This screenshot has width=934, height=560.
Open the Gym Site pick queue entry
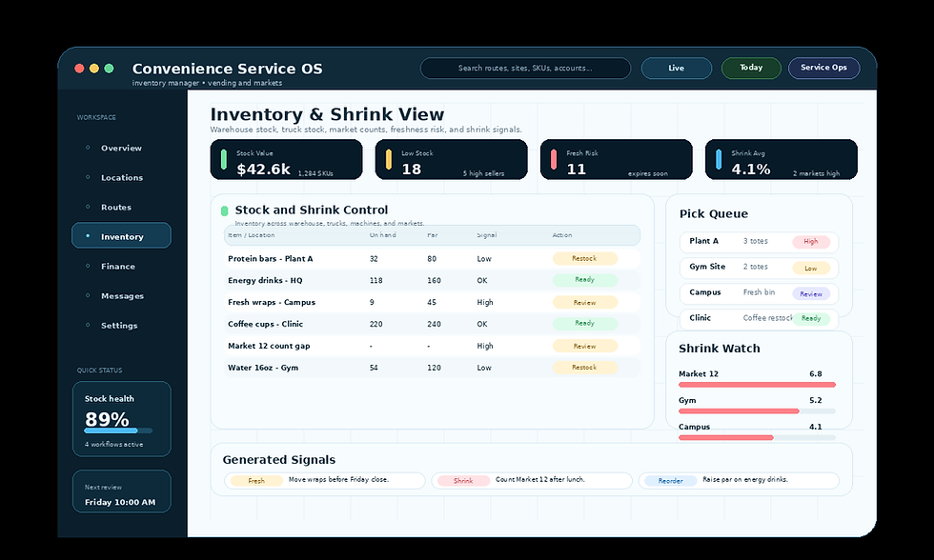pyautogui.click(x=759, y=268)
